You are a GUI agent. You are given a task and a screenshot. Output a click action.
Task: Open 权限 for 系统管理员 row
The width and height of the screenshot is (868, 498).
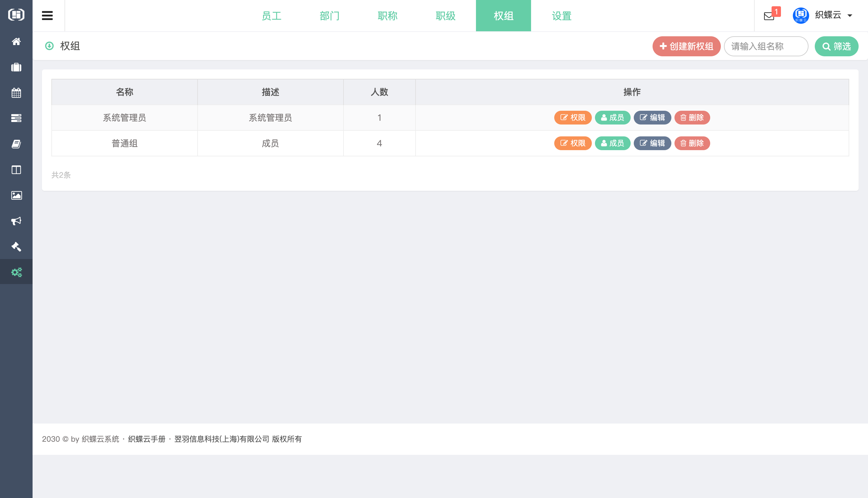(572, 117)
